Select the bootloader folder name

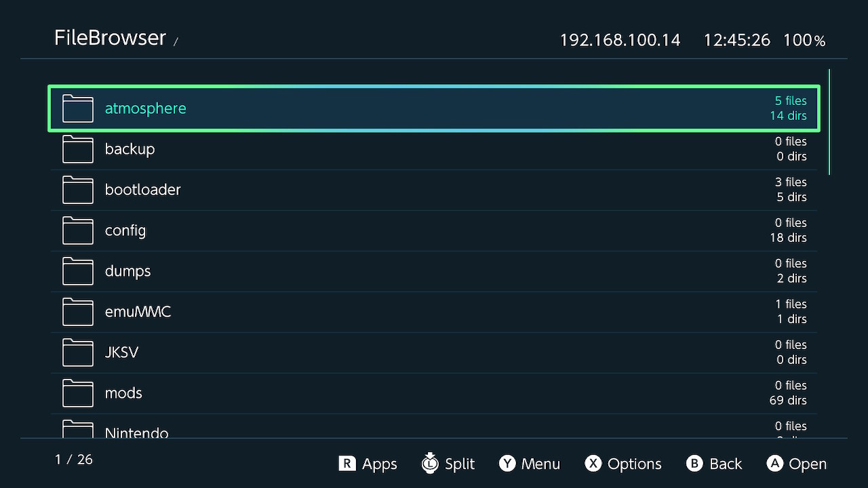142,190
